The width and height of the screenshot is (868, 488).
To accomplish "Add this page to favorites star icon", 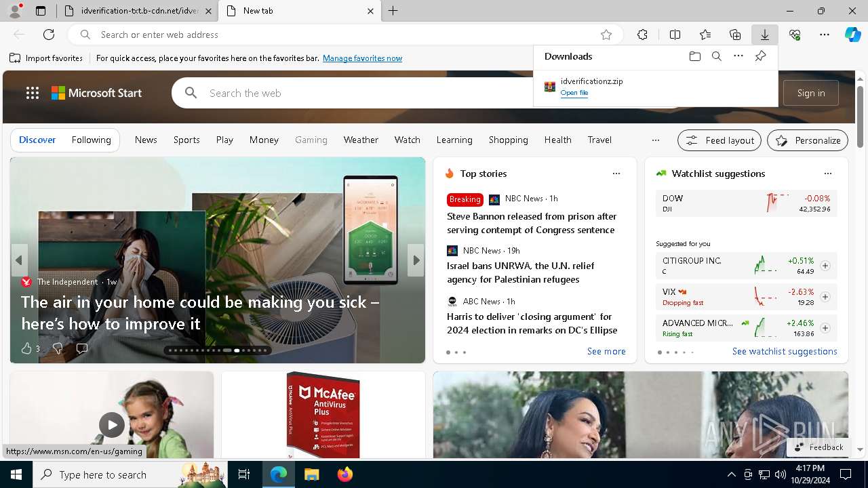I will (606, 35).
